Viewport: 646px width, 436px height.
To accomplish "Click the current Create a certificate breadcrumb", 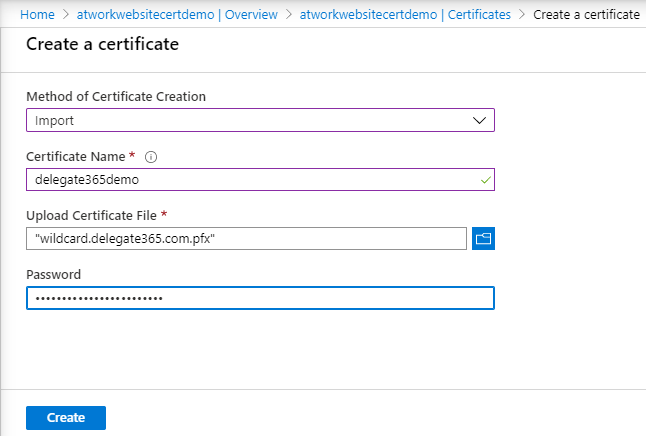I will coord(586,15).
